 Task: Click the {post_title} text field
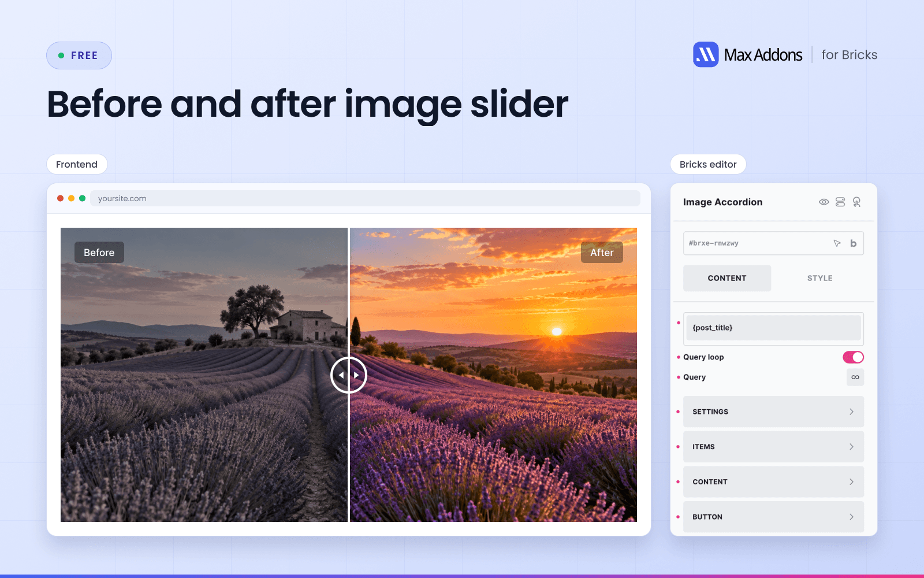[x=773, y=328]
